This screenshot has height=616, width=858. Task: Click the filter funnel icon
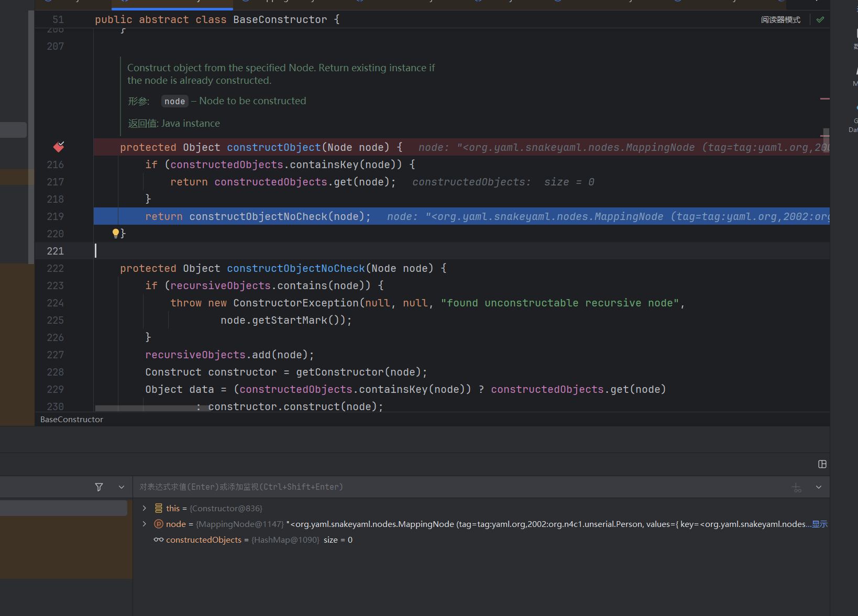point(99,487)
